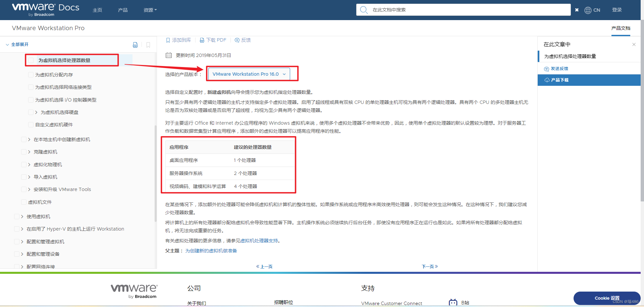The width and height of the screenshot is (644, 307).
Task: Open the 反馈 feedback option
Action: [243, 40]
